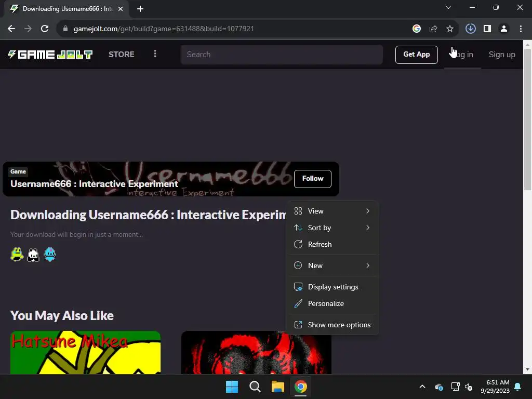Toggle the Chrome side panel
Image resolution: width=532 pixels, height=399 pixels.
click(x=487, y=29)
